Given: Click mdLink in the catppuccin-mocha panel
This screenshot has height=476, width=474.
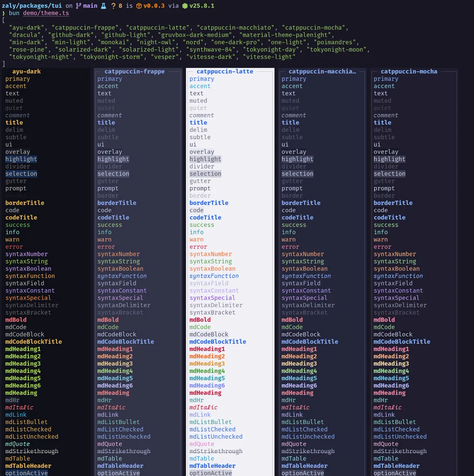Looking at the screenshot, I should [384, 415].
